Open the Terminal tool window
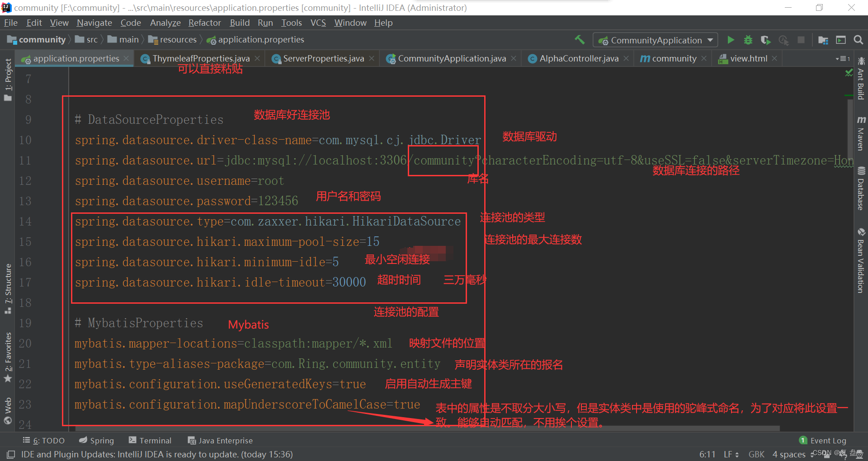868x461 pixels. [150, 441]
